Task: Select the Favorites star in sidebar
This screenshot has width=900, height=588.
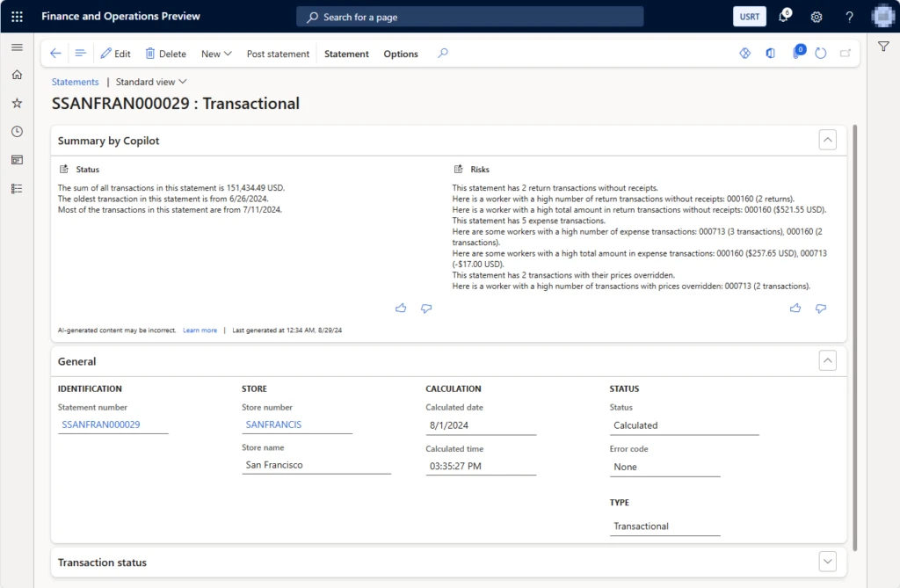Action: [16, 103]
